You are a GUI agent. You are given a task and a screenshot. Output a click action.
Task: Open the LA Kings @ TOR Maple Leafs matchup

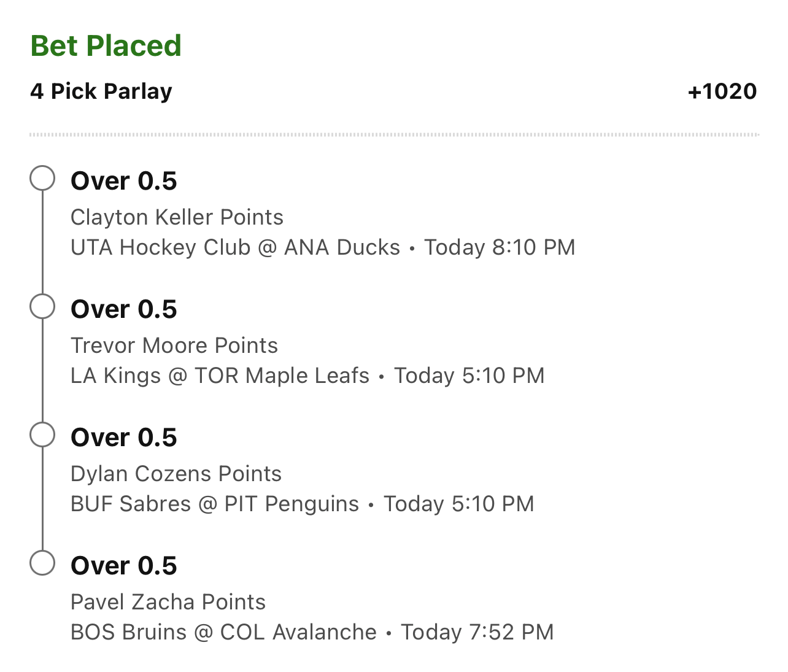click(x=220, y=376)
